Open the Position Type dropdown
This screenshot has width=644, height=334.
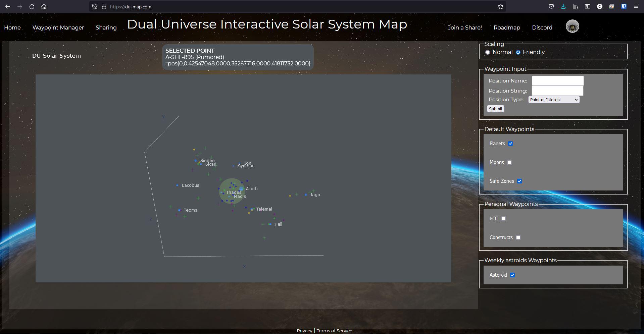[x=554, y=100]
